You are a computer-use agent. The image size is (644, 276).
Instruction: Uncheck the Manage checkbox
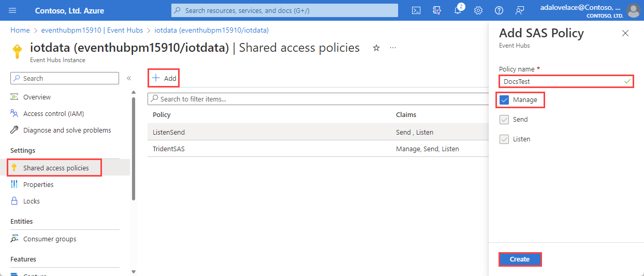coord(505,100)
